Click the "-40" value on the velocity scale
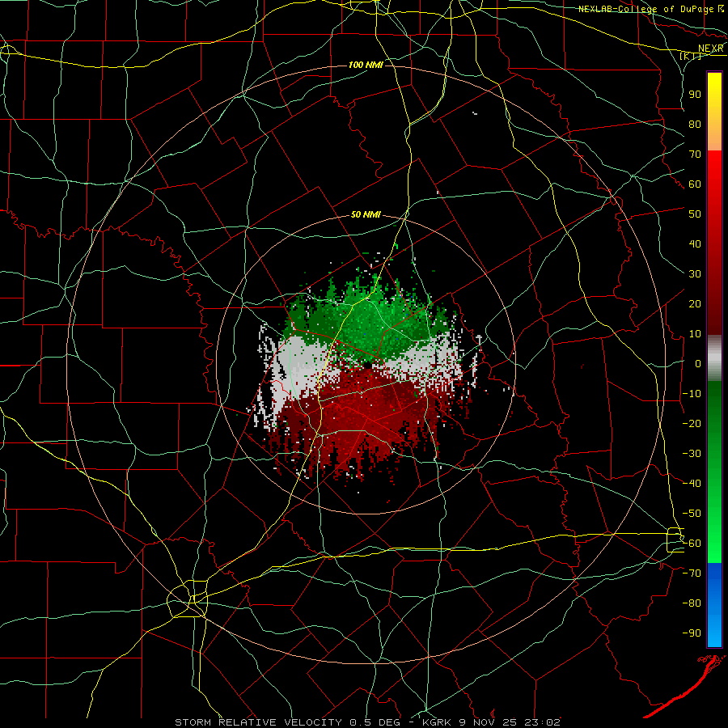This screenshot has width=728, height=728. tap(692, 484)
